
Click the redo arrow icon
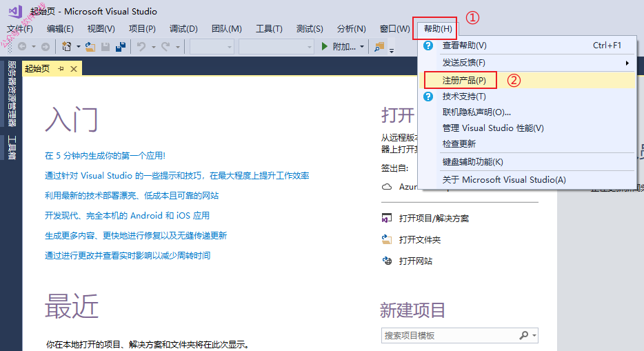pyautogui.click(x=165, y=47)
